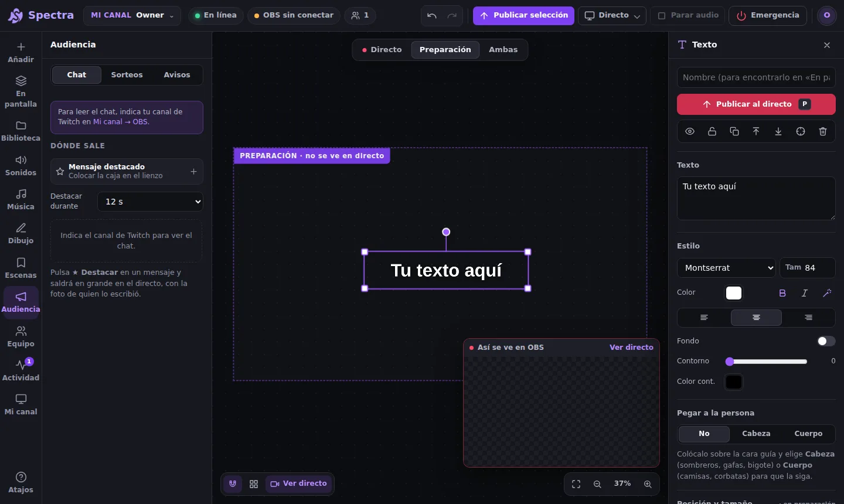Duplicate the selected text element

click(x=734, y=131)
